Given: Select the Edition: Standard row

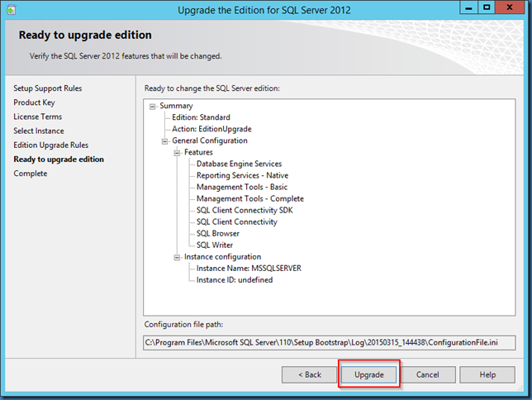Looking at the screenshot, I should (201, 117).
